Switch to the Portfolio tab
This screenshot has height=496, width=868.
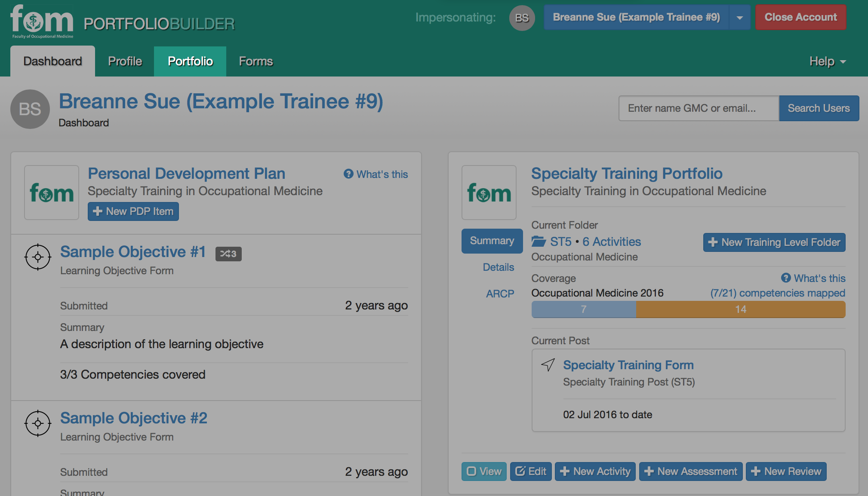[190, 61]
